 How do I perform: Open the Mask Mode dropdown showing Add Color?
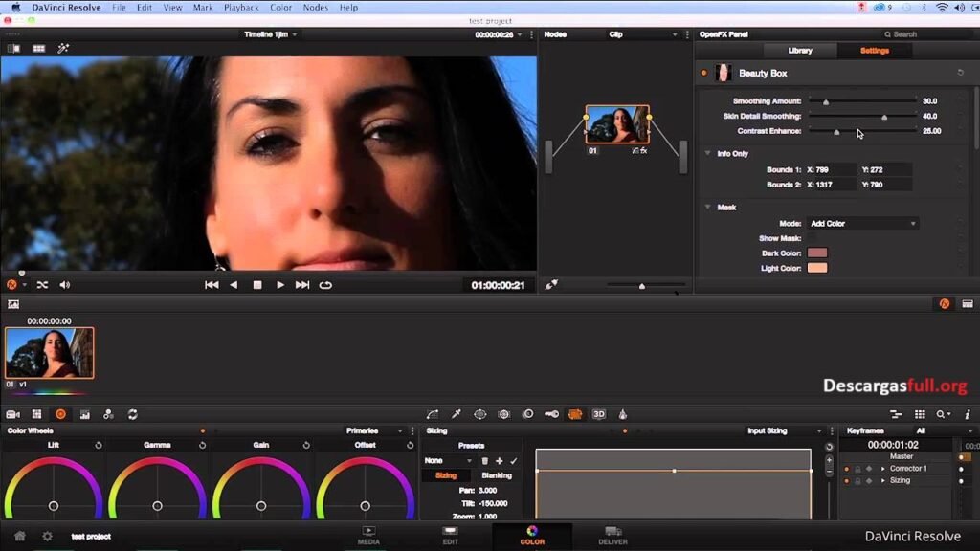pos(863,224)
